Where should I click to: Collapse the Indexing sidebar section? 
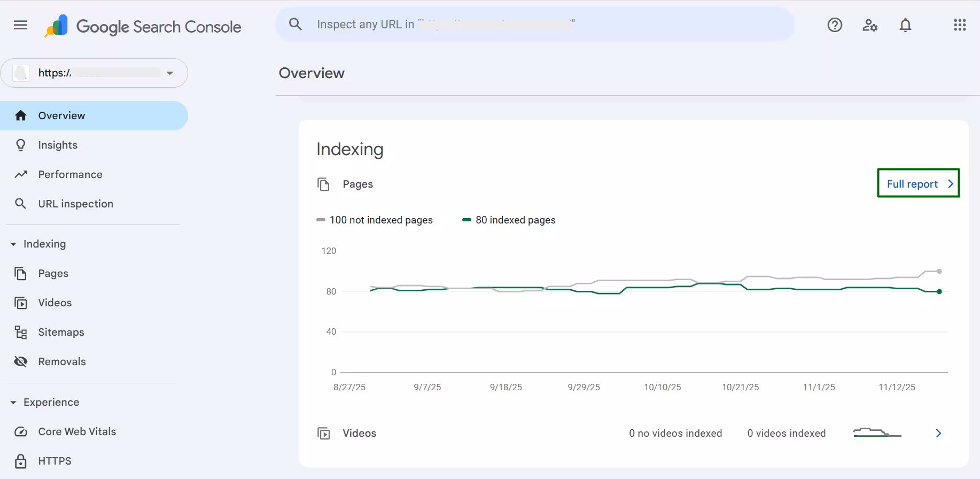[x=13, y=244]
